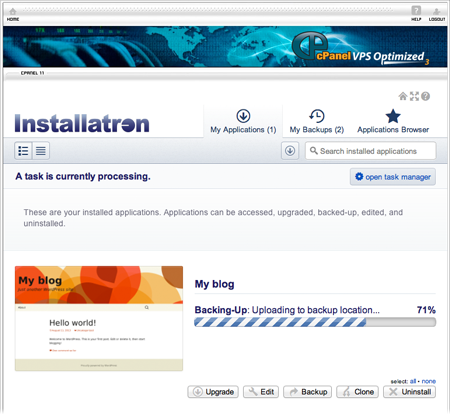Image resolution: width=450 pixels, height=414 pixels.
Task: Click the 'Backing-Up: Uploading to backup location...' status
Action: (287, 310)
